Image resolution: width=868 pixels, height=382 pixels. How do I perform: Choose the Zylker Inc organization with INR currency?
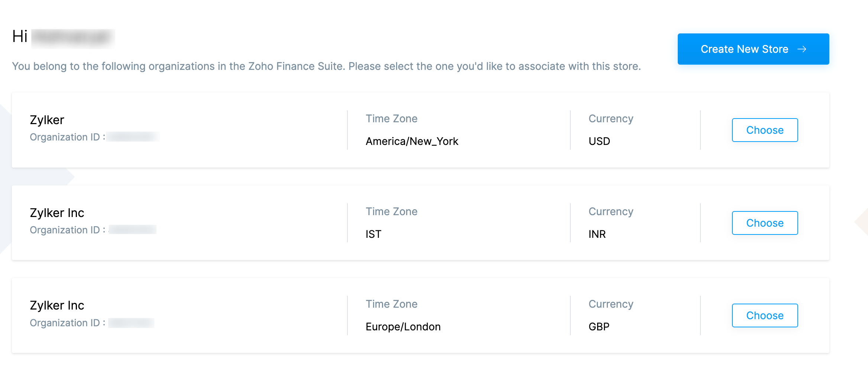coord(764,223)
